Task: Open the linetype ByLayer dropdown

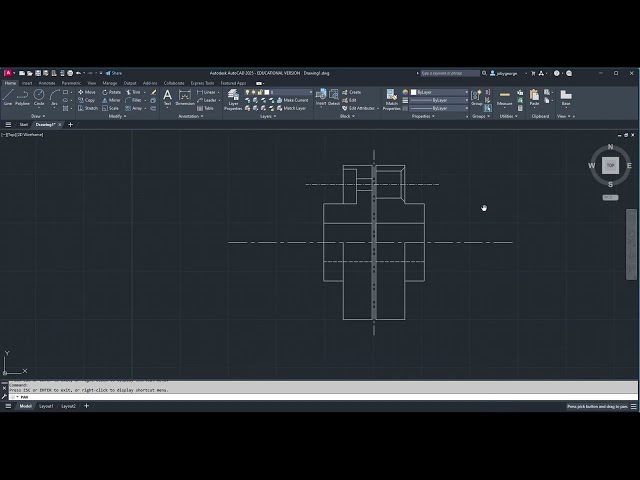Action: point(439,108)
